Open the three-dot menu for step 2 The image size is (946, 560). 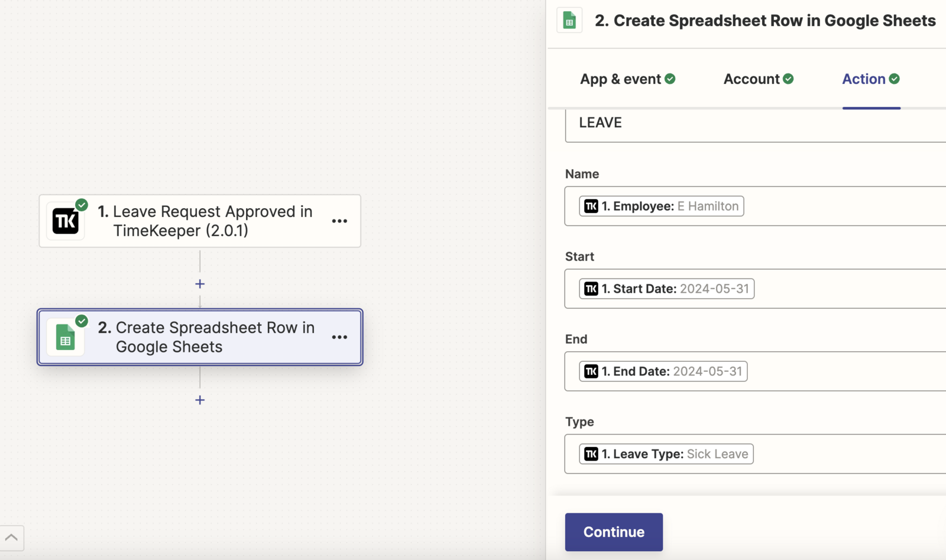pos(339,337)
